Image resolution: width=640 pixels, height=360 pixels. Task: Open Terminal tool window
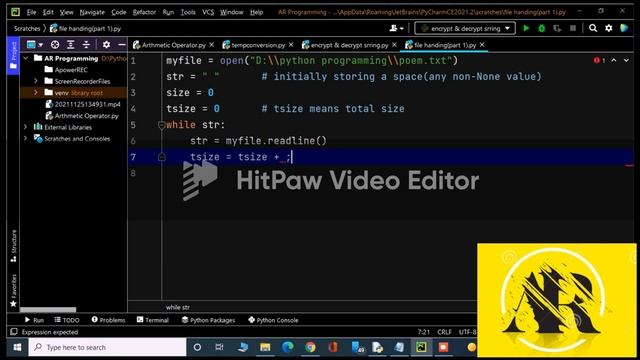click(153, 320)
